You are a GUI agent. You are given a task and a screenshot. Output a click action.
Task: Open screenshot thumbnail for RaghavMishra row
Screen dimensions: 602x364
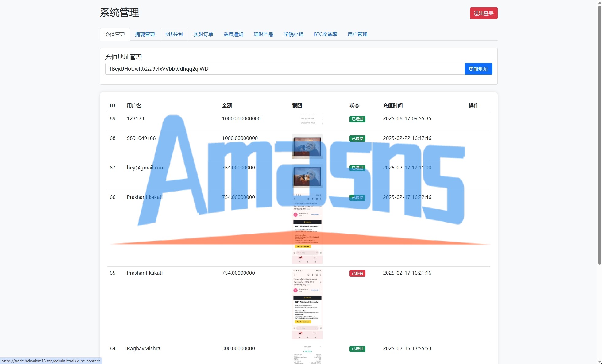[307, 354]
